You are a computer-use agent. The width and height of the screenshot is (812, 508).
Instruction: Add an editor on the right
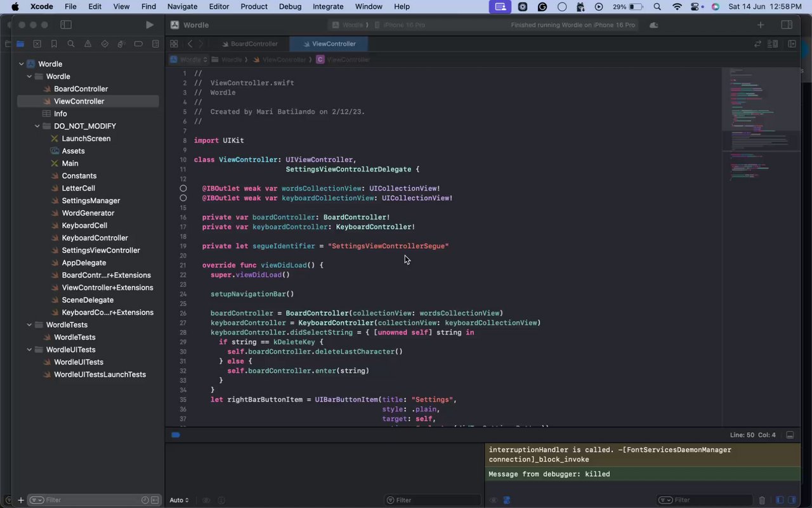tap(792, 44)
